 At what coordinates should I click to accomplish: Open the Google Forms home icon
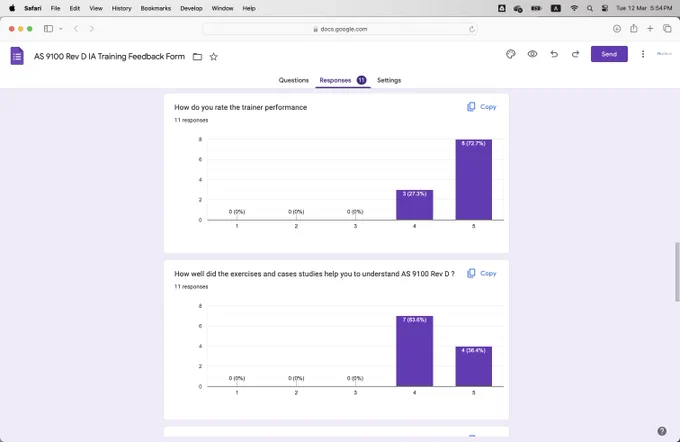click(17, 56)
